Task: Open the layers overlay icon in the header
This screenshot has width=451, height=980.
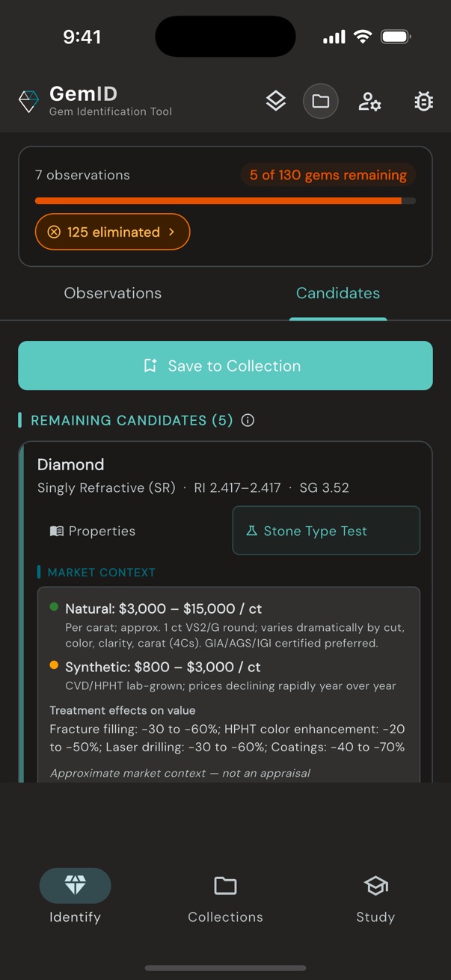Action: [275, 100]
